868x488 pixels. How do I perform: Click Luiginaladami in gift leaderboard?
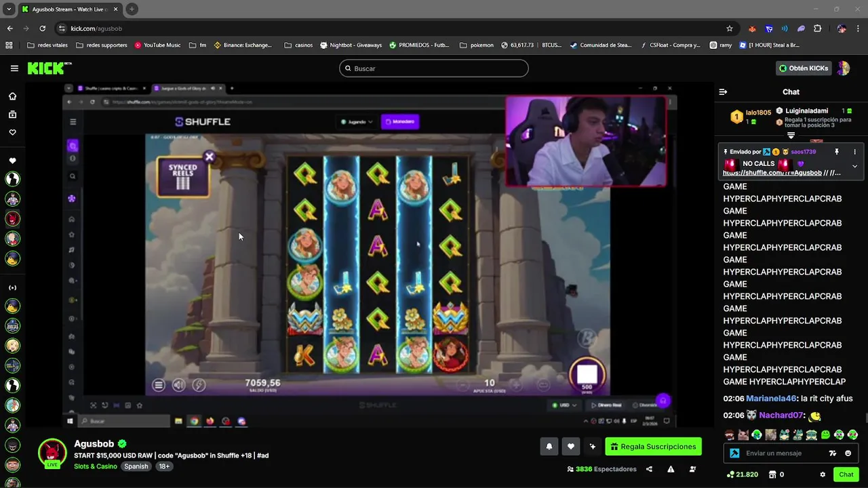806,110
